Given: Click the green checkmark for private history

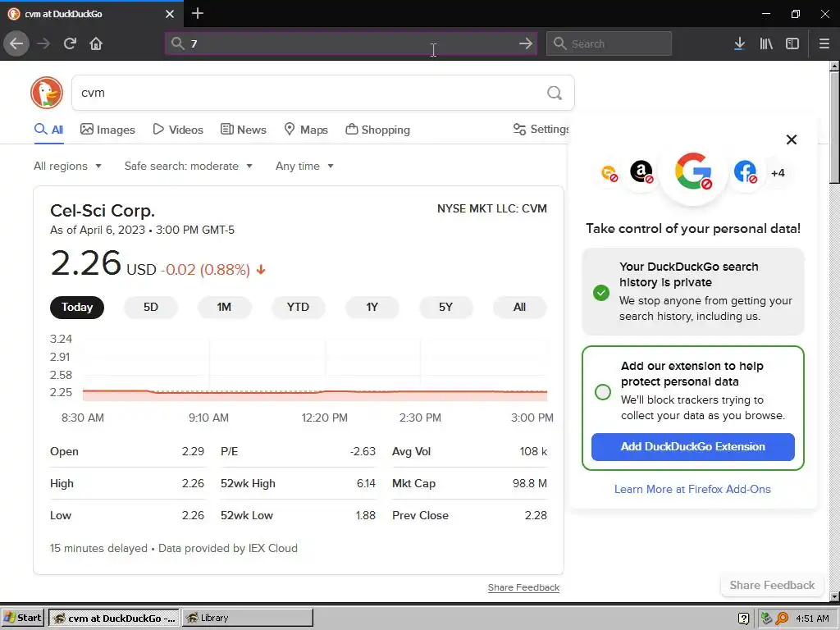Looking at the screenshot, I should 601,293.
